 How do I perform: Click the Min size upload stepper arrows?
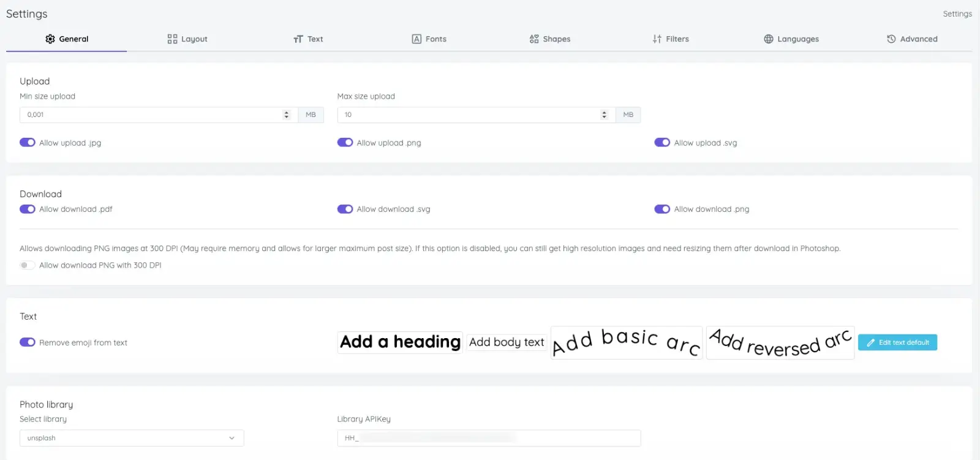tap(286, 115)
